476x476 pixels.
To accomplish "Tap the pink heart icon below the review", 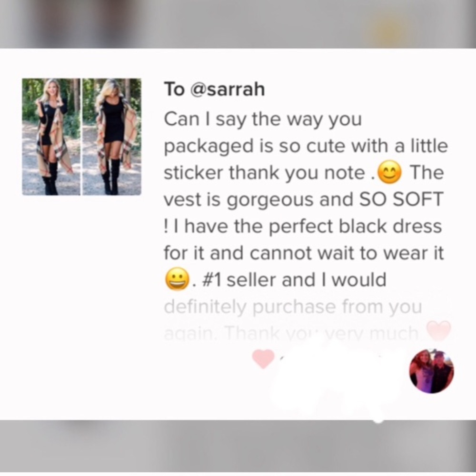I will tap(264, 359).
